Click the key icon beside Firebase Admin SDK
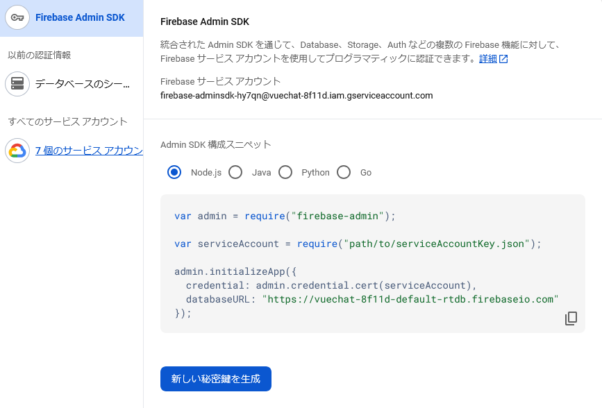The height and width of the screenshot is (408, 602). [x=17, y=18]
